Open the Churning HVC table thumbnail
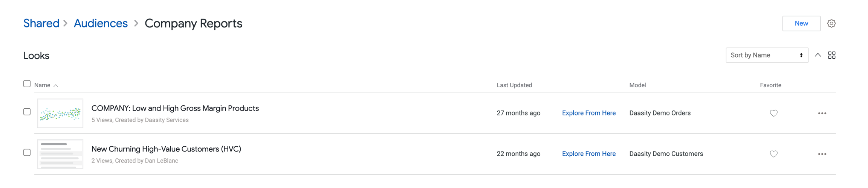The height and width of the screenshot is (188, 868). coord(60,154)
